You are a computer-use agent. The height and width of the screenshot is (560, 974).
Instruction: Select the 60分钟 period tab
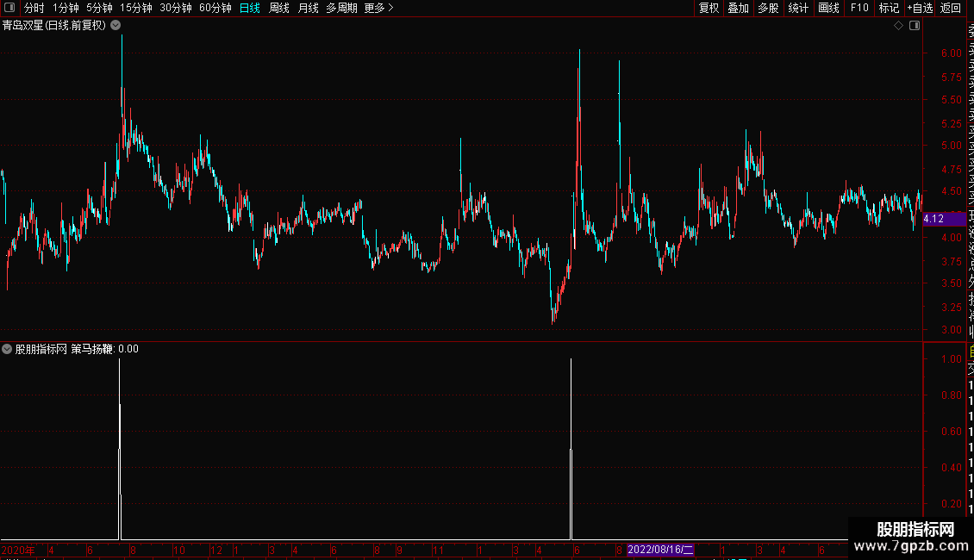click(x=215, y=8)
